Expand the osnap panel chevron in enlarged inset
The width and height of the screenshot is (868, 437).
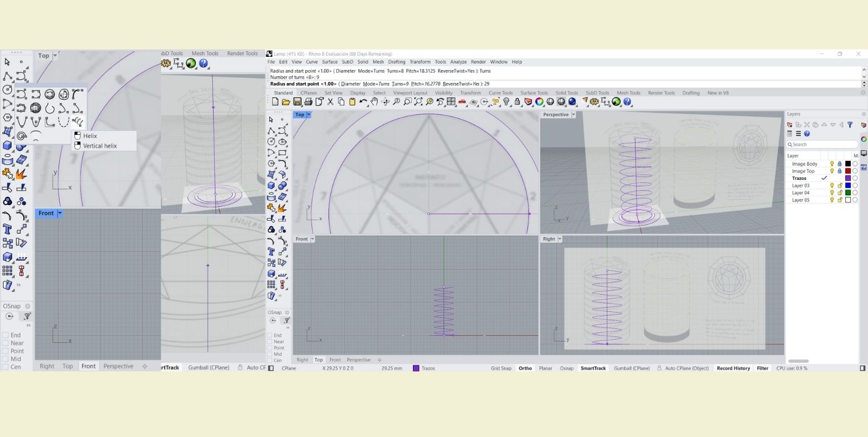[28, 325]
